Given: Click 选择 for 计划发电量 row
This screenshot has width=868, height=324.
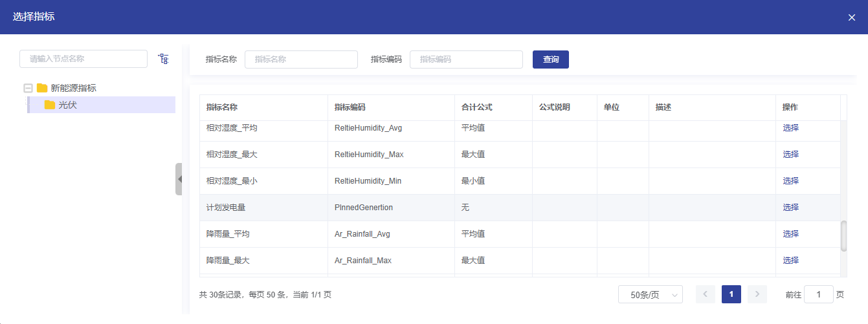Looking at the screenshot, I should (x=790, y=208).
